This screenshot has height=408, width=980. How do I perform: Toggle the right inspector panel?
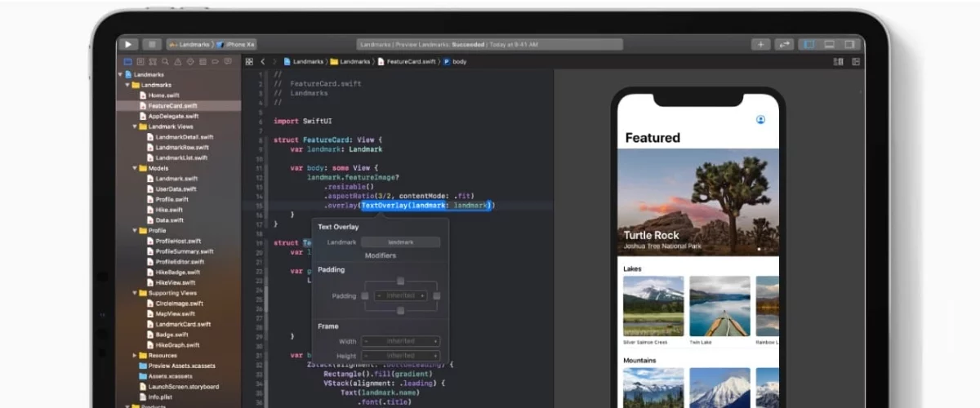(x=850, y=44)
